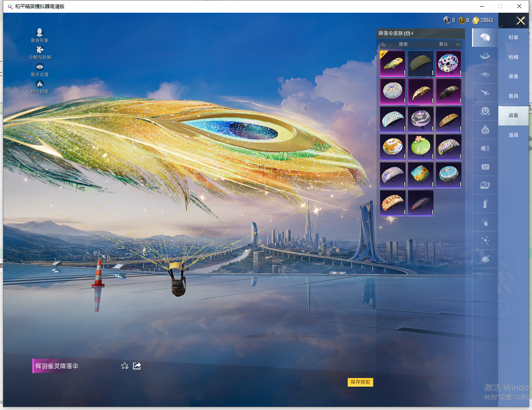Open the emote smiley category icon

485,111
